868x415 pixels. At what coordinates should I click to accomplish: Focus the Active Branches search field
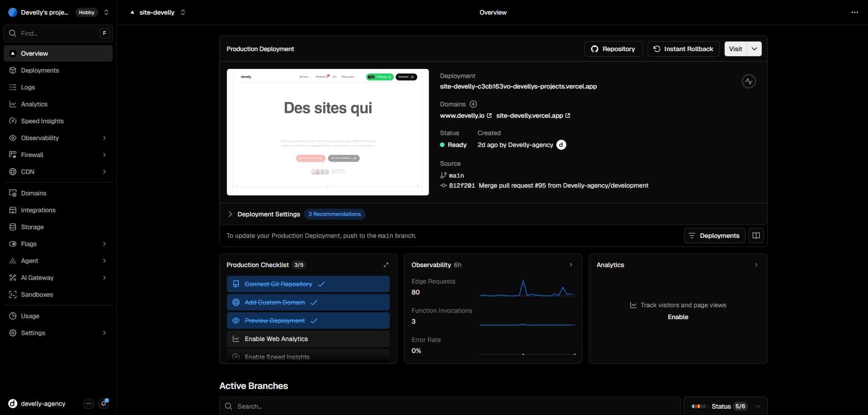click(450, 406)
